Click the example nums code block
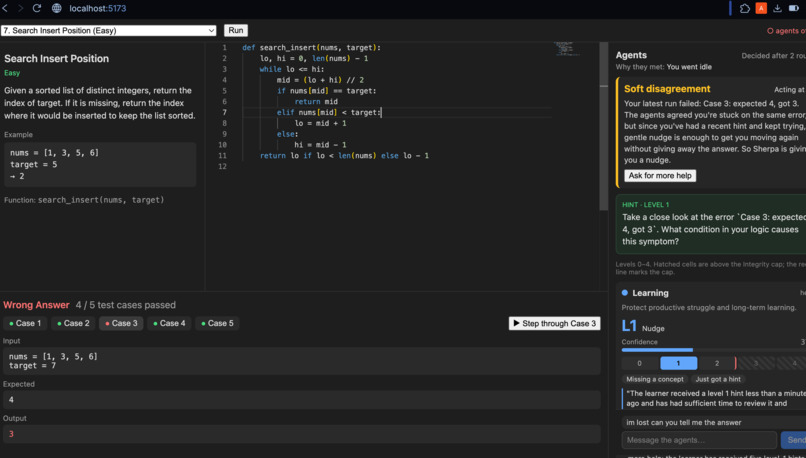This screenshot has height=458, width=806. click(x=100, y=164)
